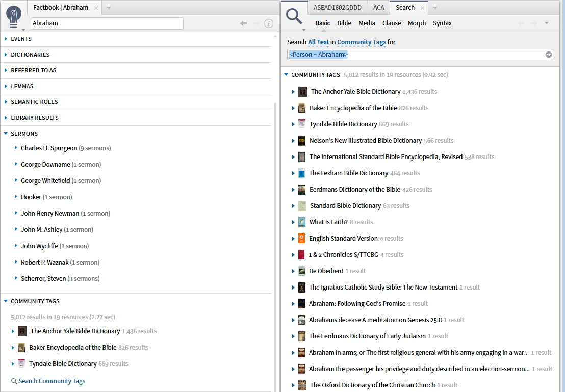Click What Is Faith? book cover icon
This screenshot has width=565, height=392.
pos(302,222)
